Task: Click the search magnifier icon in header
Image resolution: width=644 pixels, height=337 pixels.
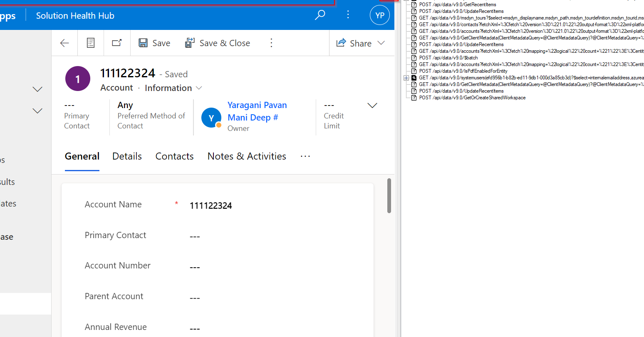Action: pyautogui.click(x=320, y=15)
